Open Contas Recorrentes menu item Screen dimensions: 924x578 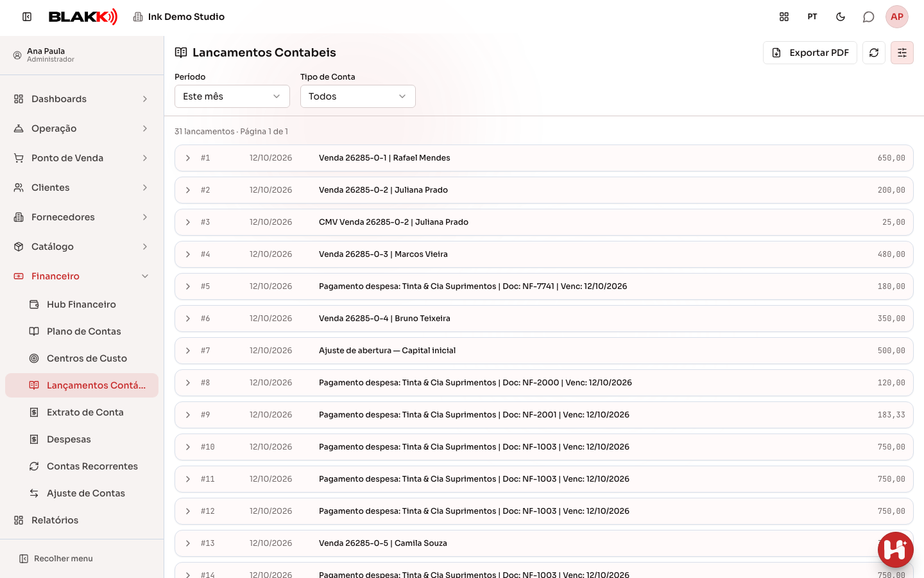(81, 466)
